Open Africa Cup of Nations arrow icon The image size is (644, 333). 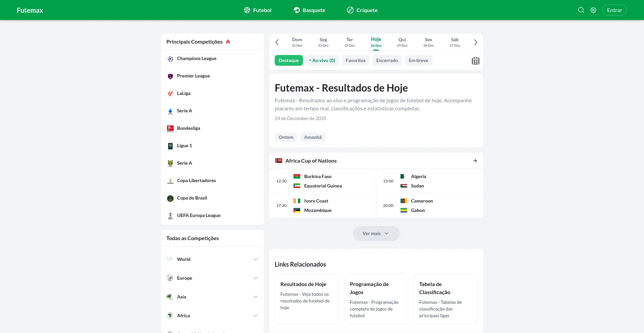(x=475, y=161)
